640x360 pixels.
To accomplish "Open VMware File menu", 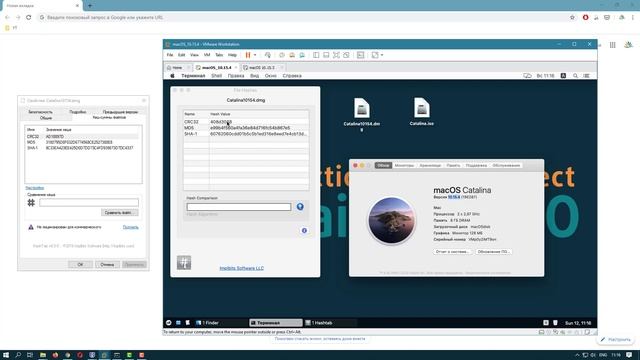I will (170, 55).
